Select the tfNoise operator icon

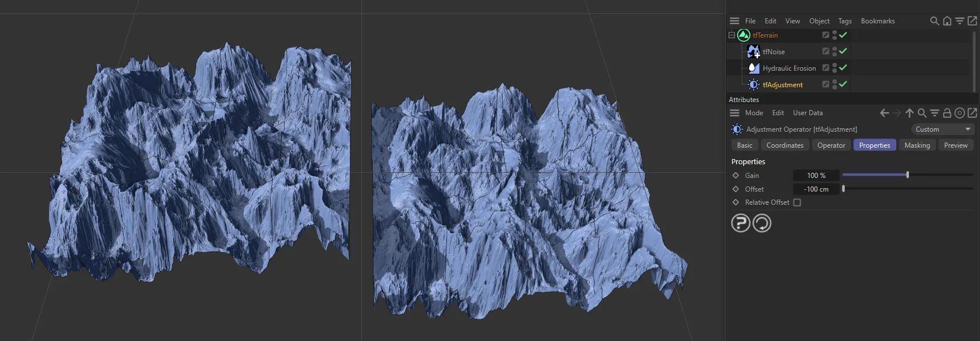coord(753,52)
